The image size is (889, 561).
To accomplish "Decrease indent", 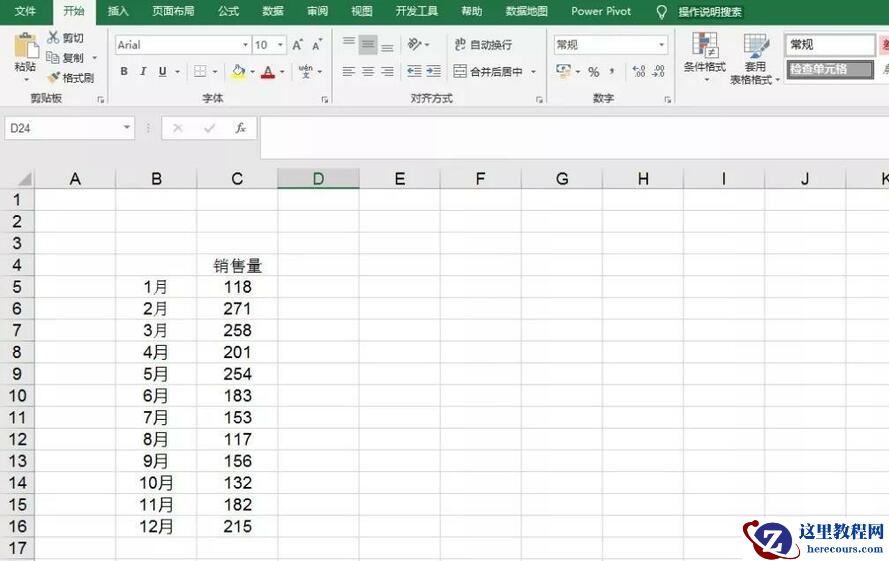I will point(414,71).
